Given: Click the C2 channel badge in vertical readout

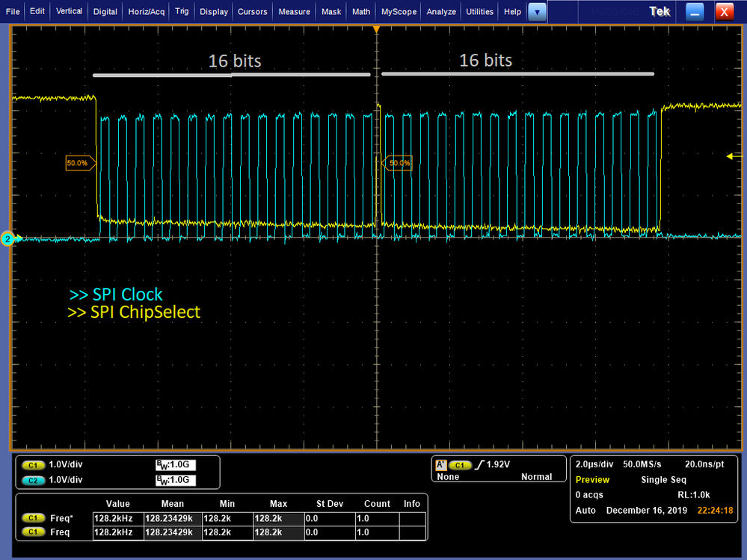Looking at the screenshot, I should (33, 481).
